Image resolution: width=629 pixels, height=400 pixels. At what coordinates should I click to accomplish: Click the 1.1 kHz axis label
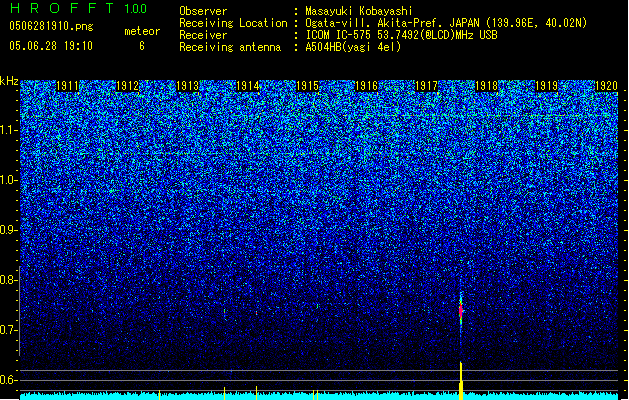[x=9, y=130]
